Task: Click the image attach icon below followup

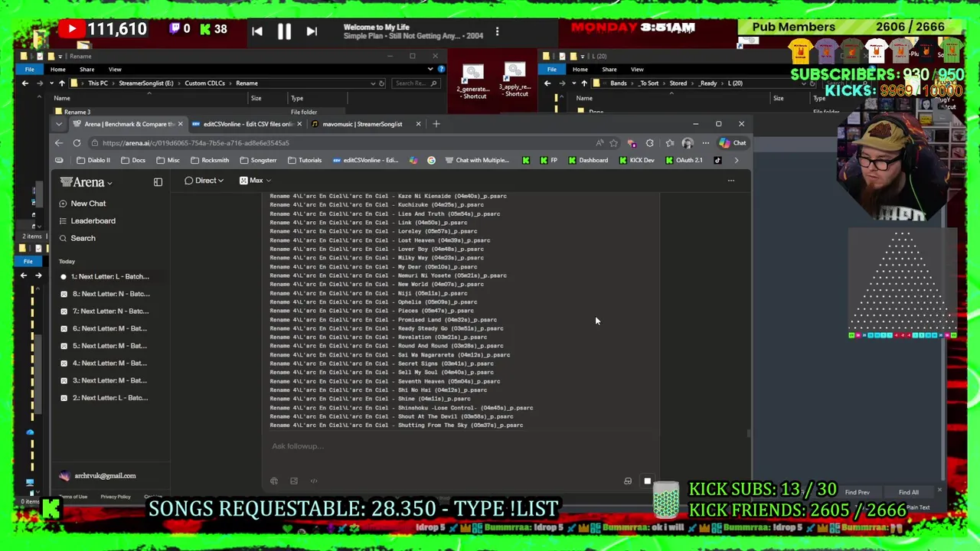Action: click(x=294, y=481)
